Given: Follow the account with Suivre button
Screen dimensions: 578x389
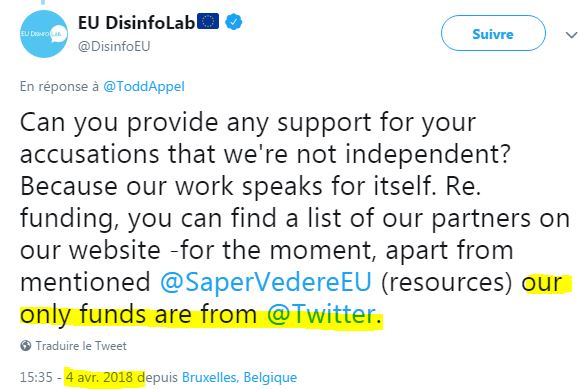Looking at the screenshot, I should coord(493,34).
